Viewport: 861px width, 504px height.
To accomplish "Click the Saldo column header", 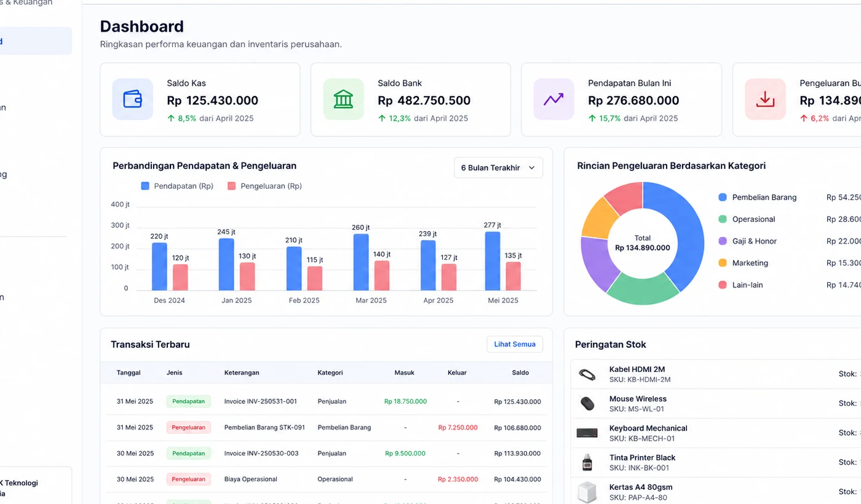I will coord(520,372).
